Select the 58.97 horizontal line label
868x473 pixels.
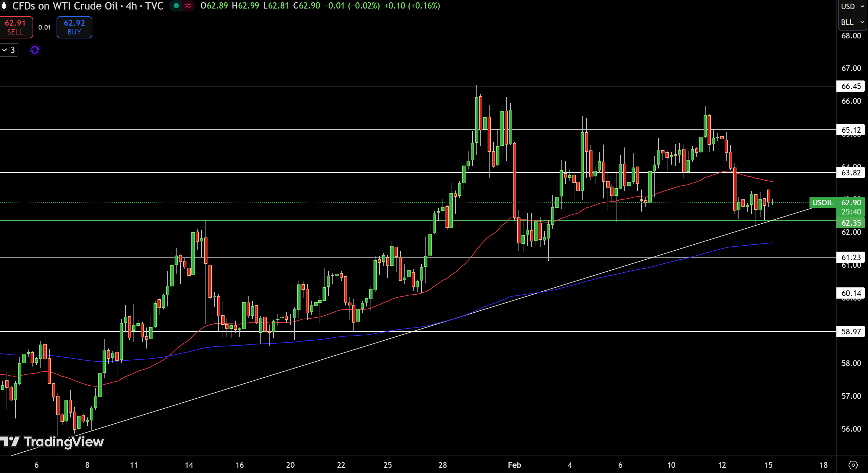click(851, 332)
